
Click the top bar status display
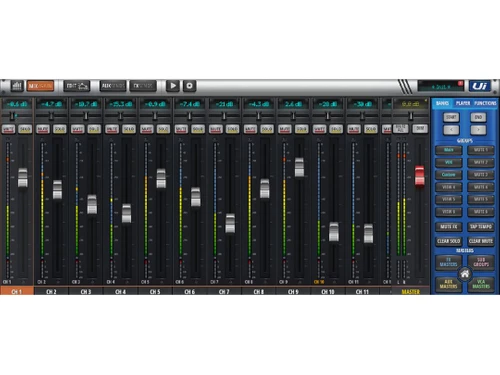pyautogui.click(x=440, y=86)
